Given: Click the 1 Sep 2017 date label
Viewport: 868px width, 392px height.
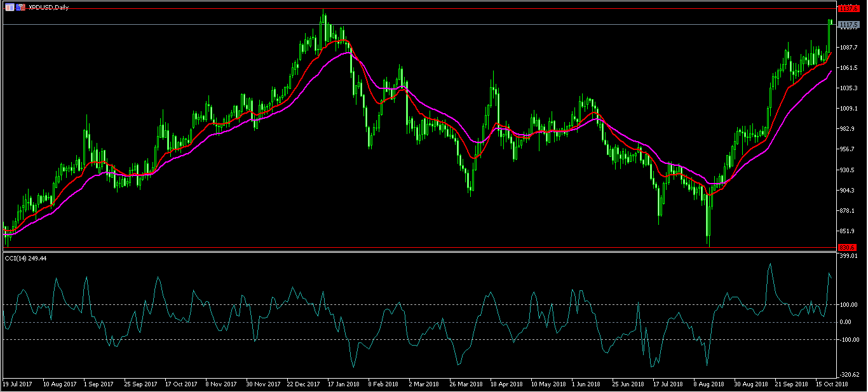Looking at the screenshot, I should pyautogui.click(x=98, y=384).
